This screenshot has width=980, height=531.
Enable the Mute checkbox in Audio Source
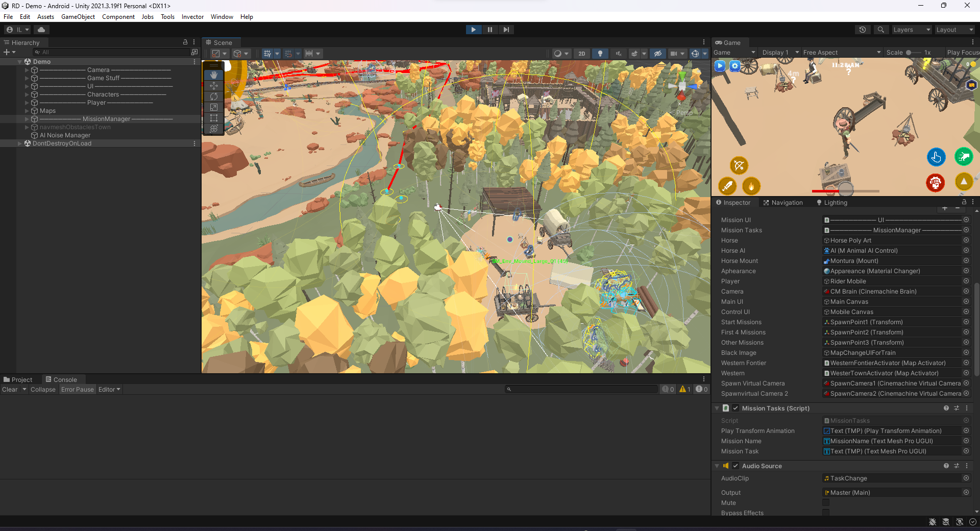point(826,503)
